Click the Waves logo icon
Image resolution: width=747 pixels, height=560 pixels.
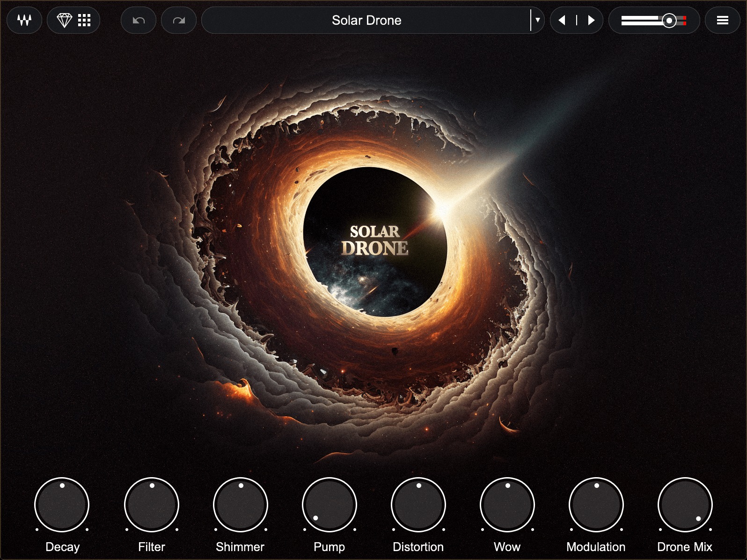(24, 20)
